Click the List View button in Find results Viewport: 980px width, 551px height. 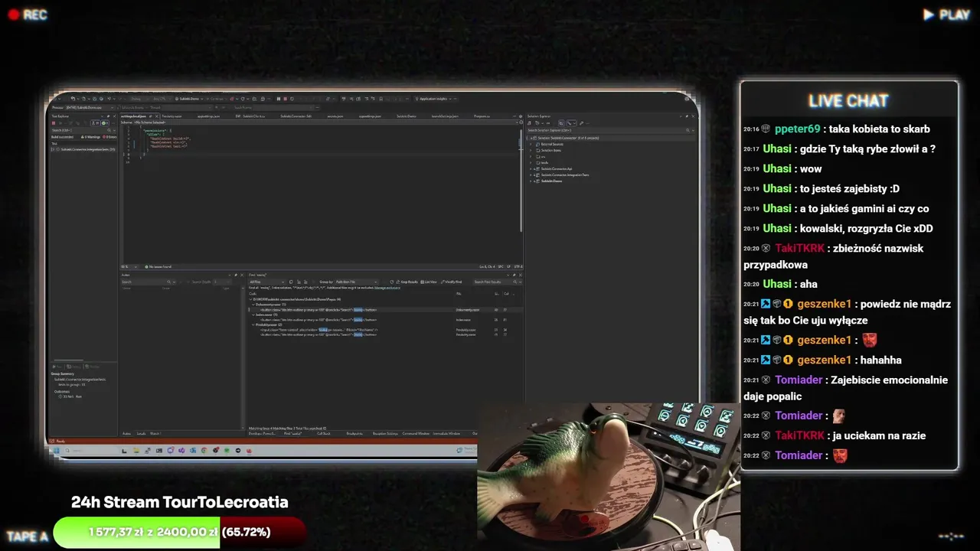pos(428,282)
